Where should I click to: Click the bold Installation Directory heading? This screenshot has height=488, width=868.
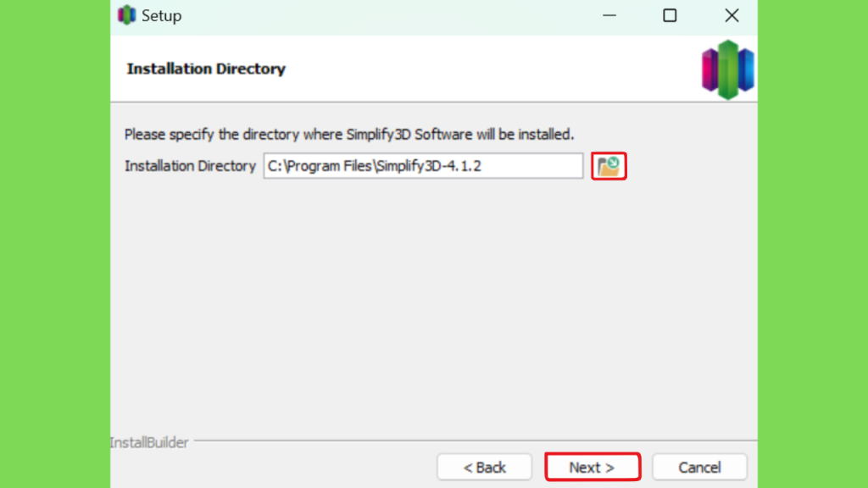coord(206,69)
